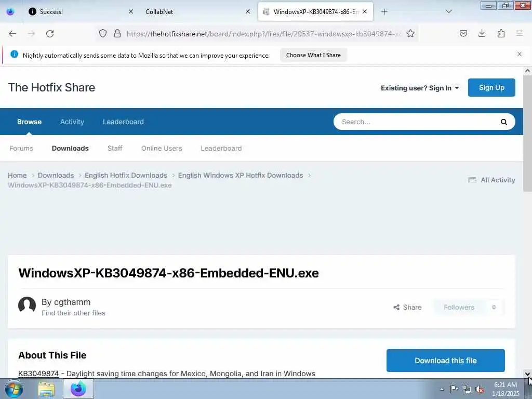
Task: Open The Hotfix Share site title link
Action: tap(51, 87)
